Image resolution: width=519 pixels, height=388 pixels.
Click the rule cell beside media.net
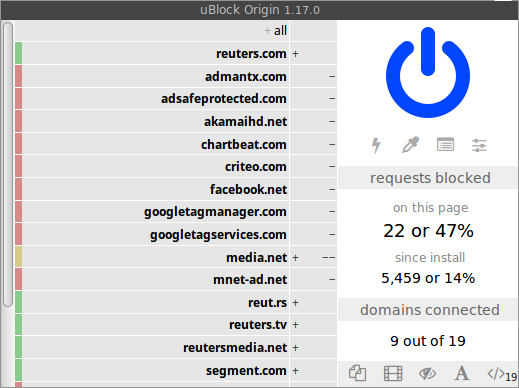(x=313, y=257)
